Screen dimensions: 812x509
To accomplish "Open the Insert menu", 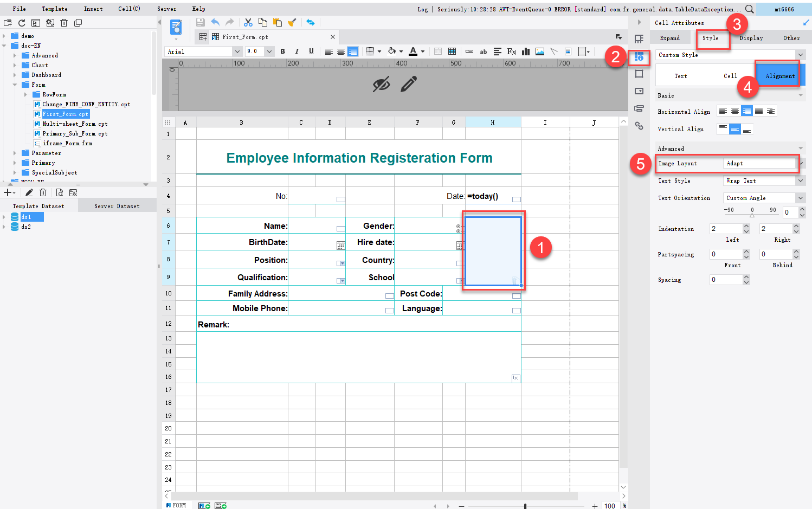I will (93, 9).
